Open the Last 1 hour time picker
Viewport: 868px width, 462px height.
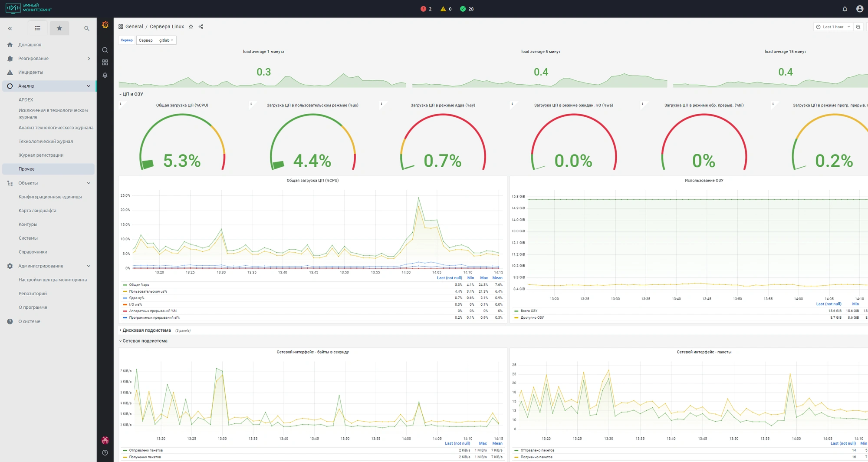pos(832,27)
